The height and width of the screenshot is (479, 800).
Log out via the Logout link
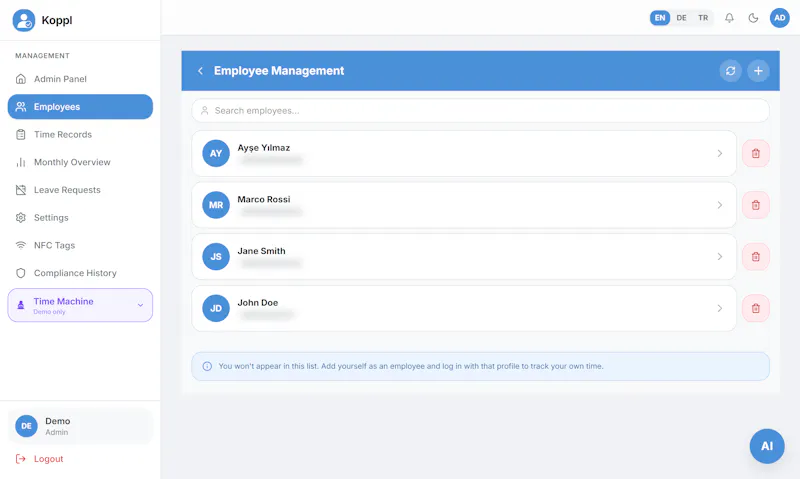(x=40, y=459)
